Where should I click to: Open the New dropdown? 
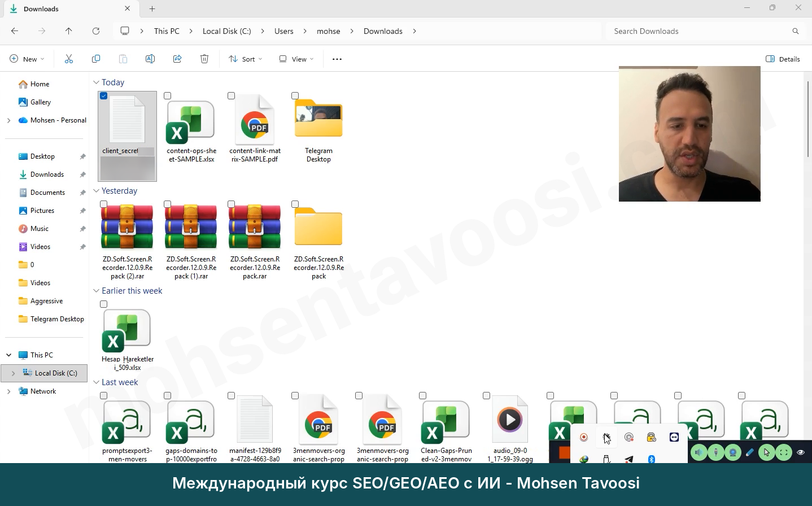pyautogui.click(x=27, y=59)
